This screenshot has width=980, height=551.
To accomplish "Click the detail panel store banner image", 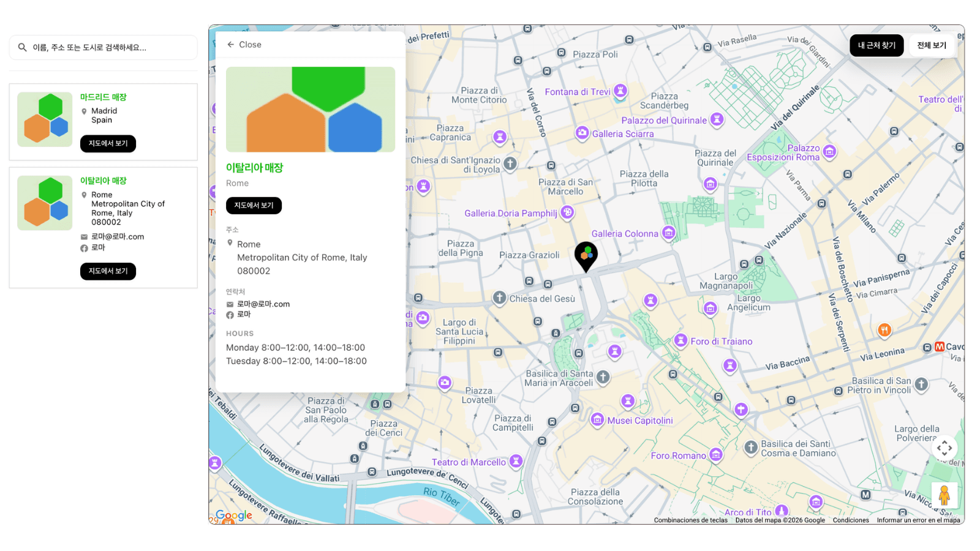I will [x=311, y=110].
